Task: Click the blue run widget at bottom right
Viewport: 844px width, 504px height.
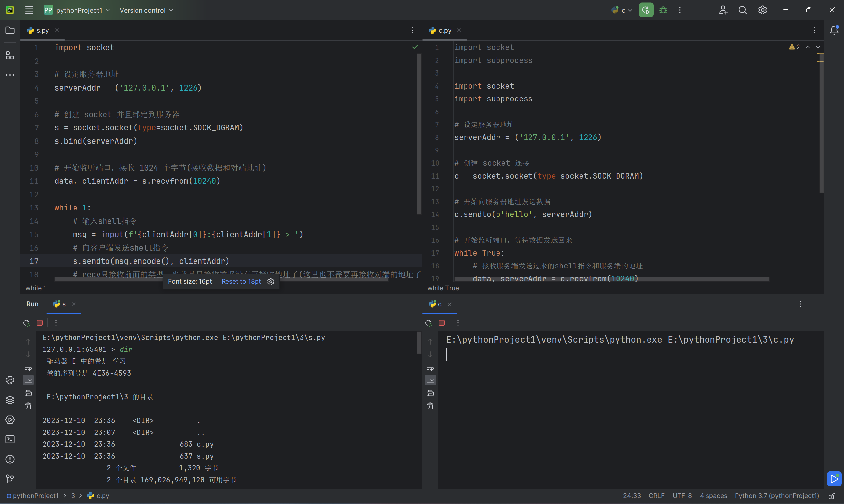Action: (x=834, y=479)
